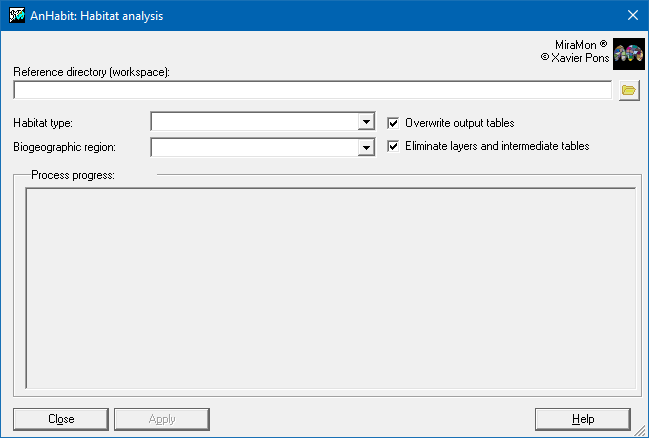The image size is (649, 438).
Task: Click the 'Reference directory (workspace):' label
Action: [92, 72]
